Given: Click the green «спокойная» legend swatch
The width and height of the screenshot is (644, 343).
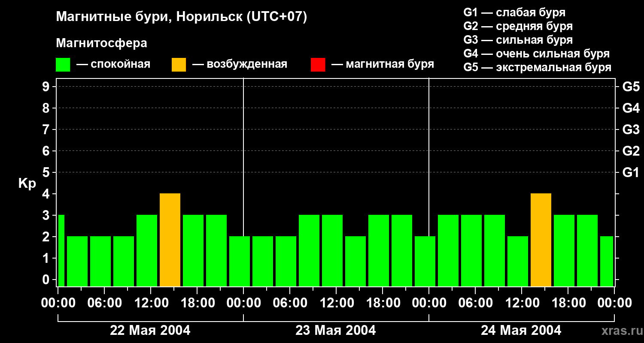Looking at the screenshot, I should [63, 65].
